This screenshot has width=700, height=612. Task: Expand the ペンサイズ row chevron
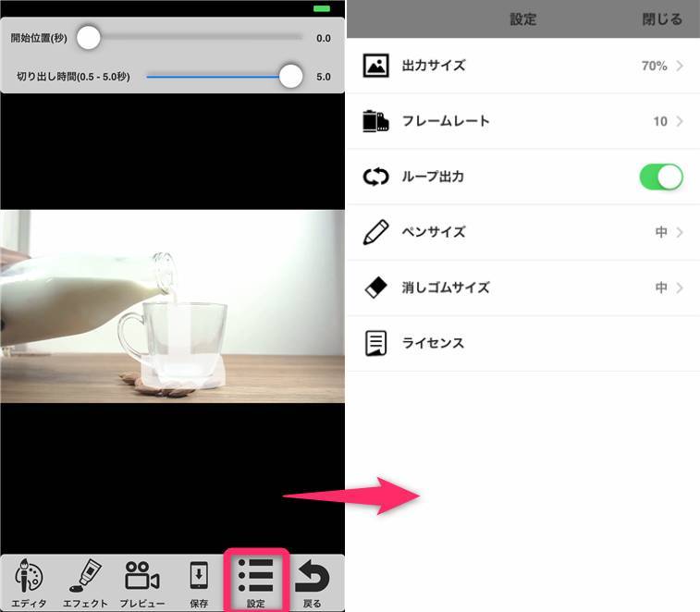pyautogui.click(x=680, y=232)
